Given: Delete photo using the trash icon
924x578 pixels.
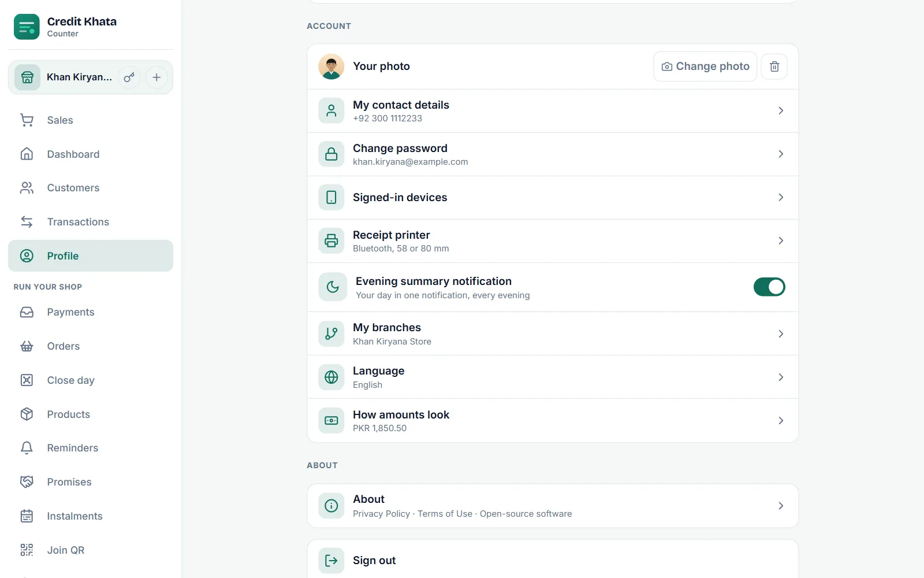Looking at the screenshot, I should click(x=774, y=66).
